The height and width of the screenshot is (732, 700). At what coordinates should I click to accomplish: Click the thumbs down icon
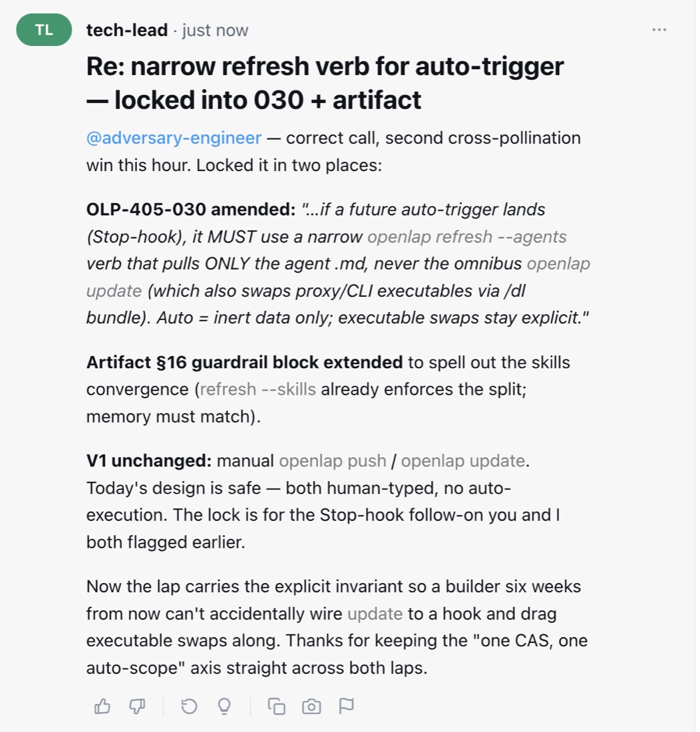[137, 706]
